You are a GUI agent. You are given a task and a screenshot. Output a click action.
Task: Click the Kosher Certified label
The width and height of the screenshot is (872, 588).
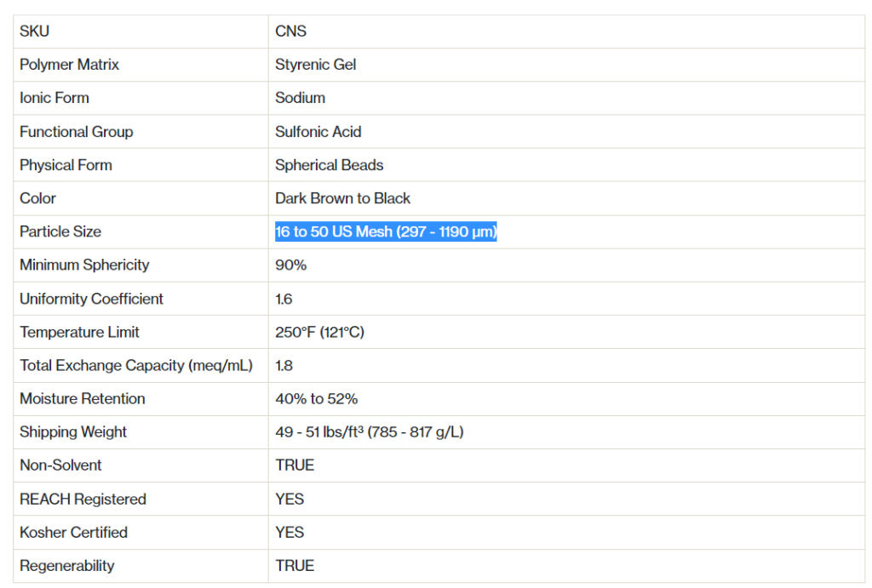pos(73,532)
